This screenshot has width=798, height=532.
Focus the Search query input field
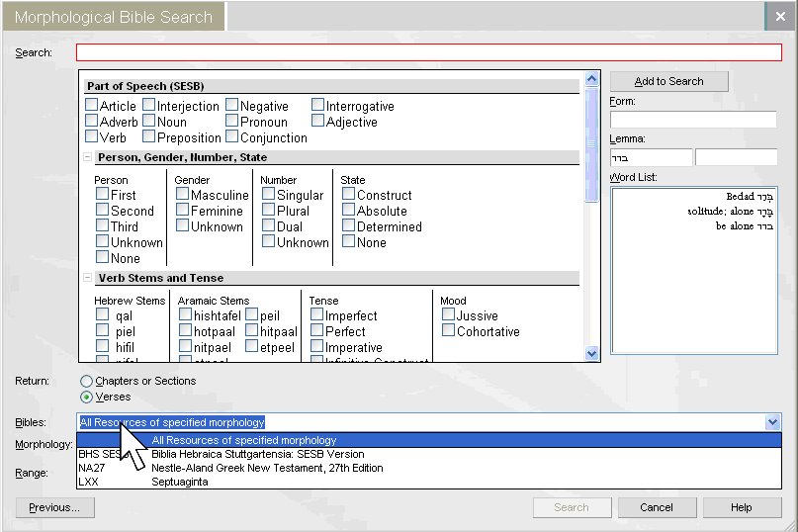(429, 52)
